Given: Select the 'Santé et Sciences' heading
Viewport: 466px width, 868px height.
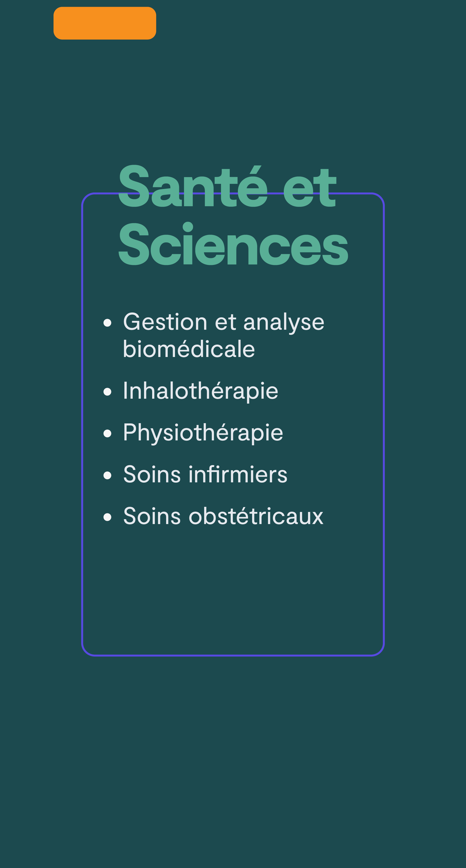Looking at the screenshot, I should click(233, 215).
